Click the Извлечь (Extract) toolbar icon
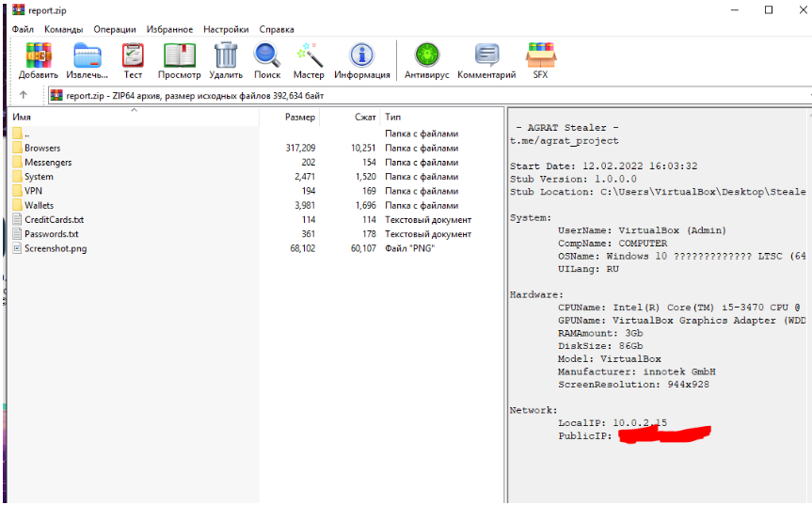Screen dimensions: 812x505 pyautogui.click(x=87, y=55)
